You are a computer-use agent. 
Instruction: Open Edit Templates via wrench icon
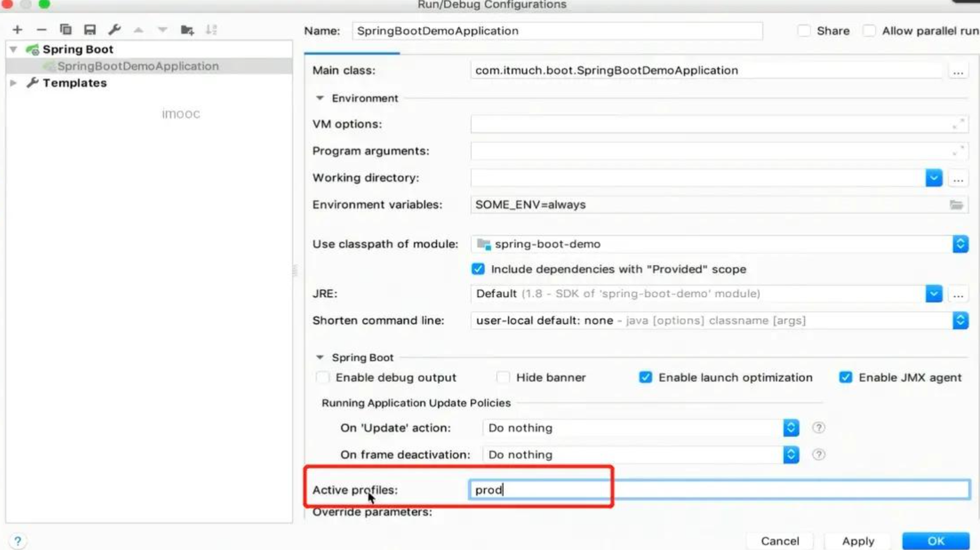tap(114, 30)
